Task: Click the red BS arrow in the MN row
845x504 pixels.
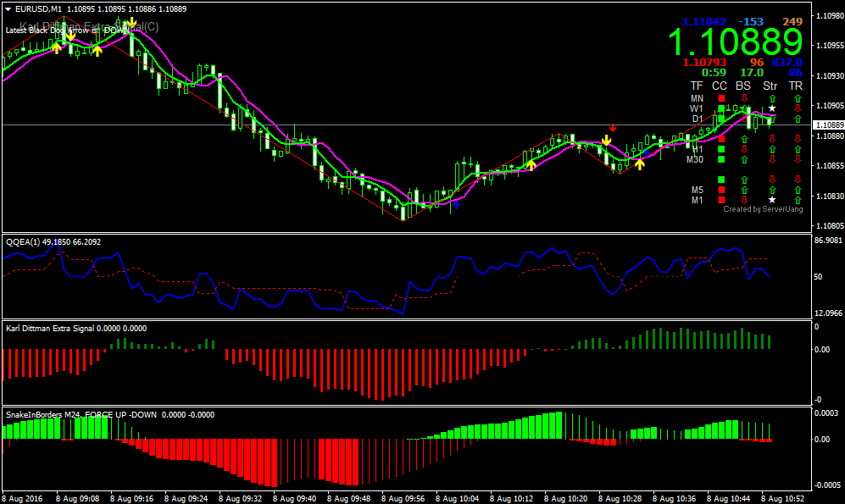Action: click(x=744, y=99)
